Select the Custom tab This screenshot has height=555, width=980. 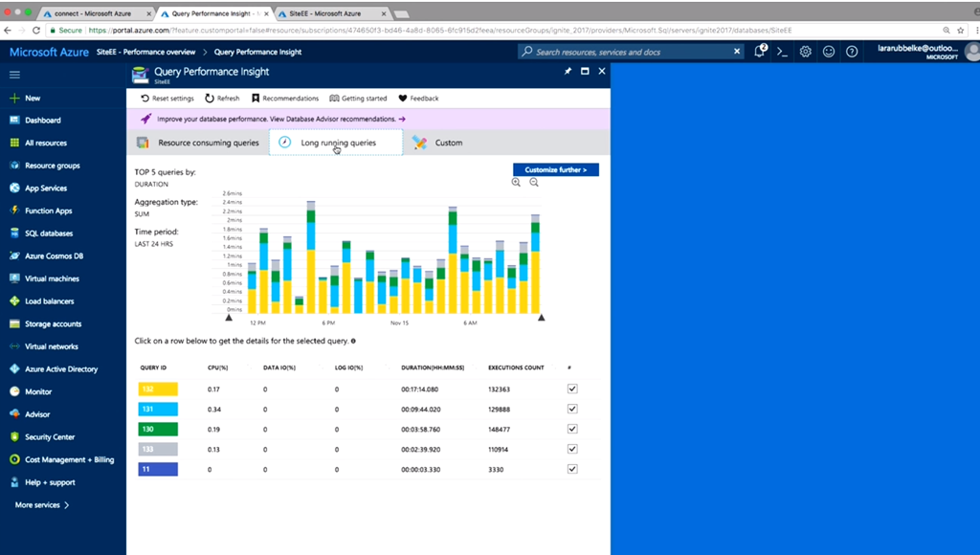[438, 143]
